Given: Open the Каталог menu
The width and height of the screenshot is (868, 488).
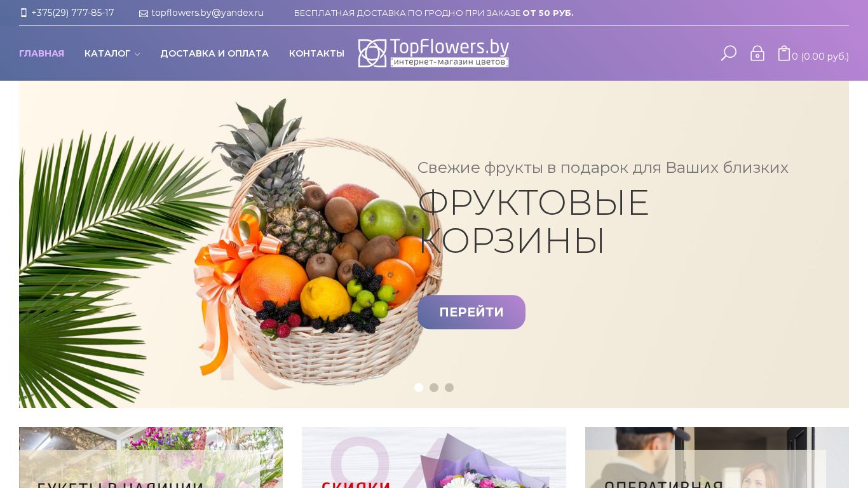Looking at the screenshot, I should pyautogui.click(x=107, y=53).
